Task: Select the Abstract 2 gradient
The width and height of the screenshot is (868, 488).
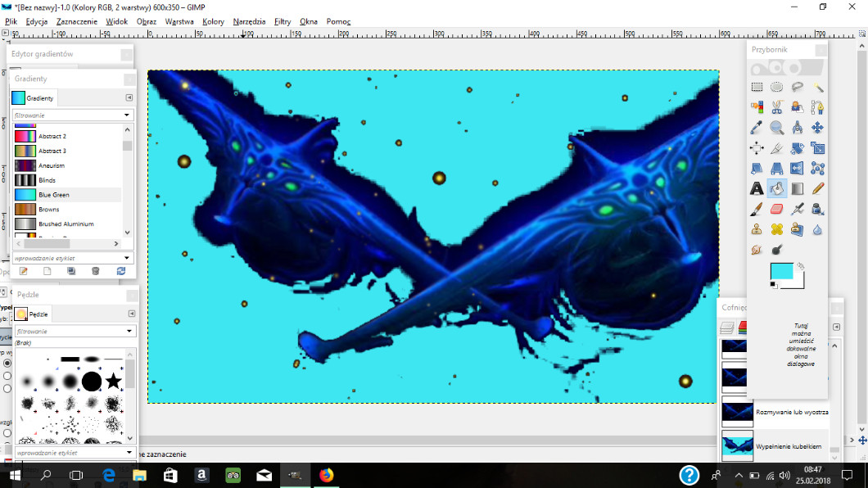Action: tap(52, 136)
